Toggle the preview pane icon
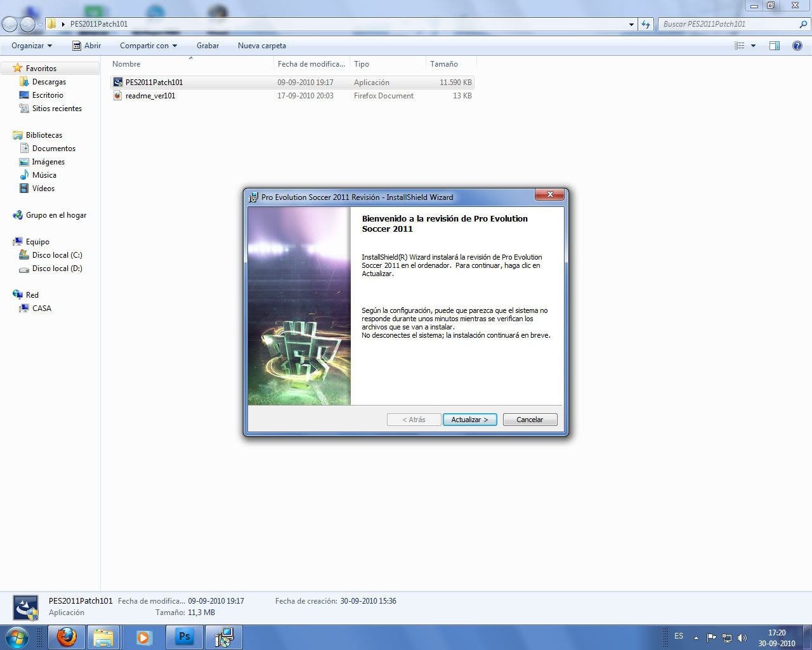 tap(775, 46)
